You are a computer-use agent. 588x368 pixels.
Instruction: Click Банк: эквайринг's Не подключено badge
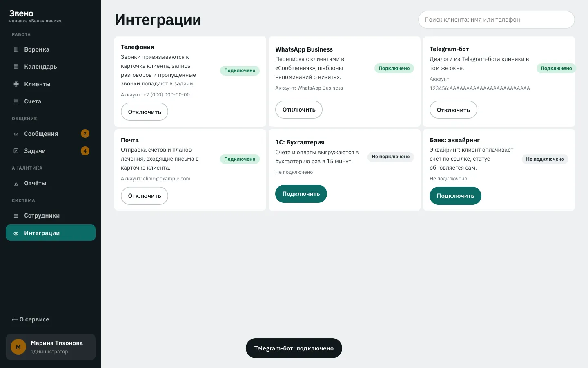point(545,159)
